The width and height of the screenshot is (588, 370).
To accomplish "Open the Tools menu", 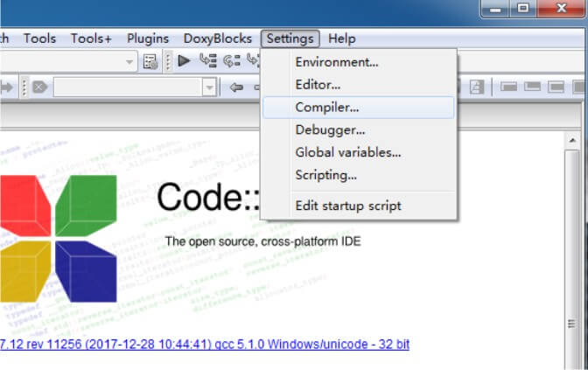I will coord(39,38).
